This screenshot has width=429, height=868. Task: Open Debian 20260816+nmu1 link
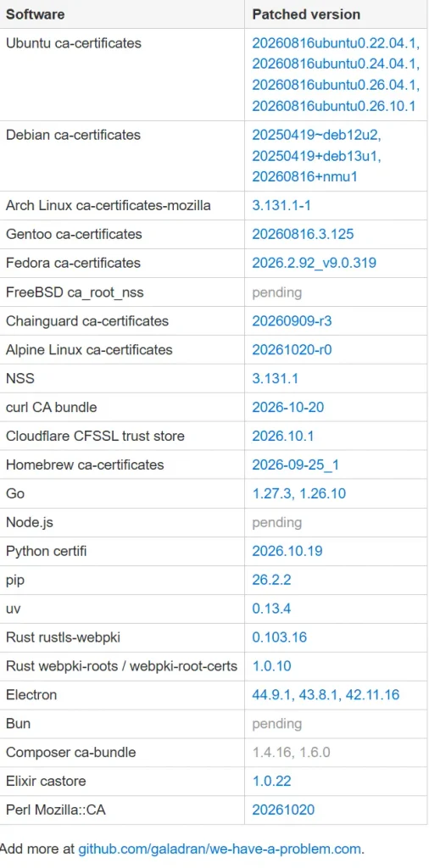coord(305,177)
